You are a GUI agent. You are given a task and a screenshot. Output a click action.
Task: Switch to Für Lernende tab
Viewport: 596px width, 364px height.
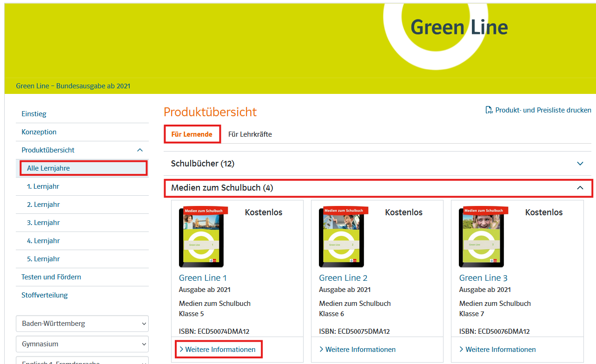click(x=192, y=134)
